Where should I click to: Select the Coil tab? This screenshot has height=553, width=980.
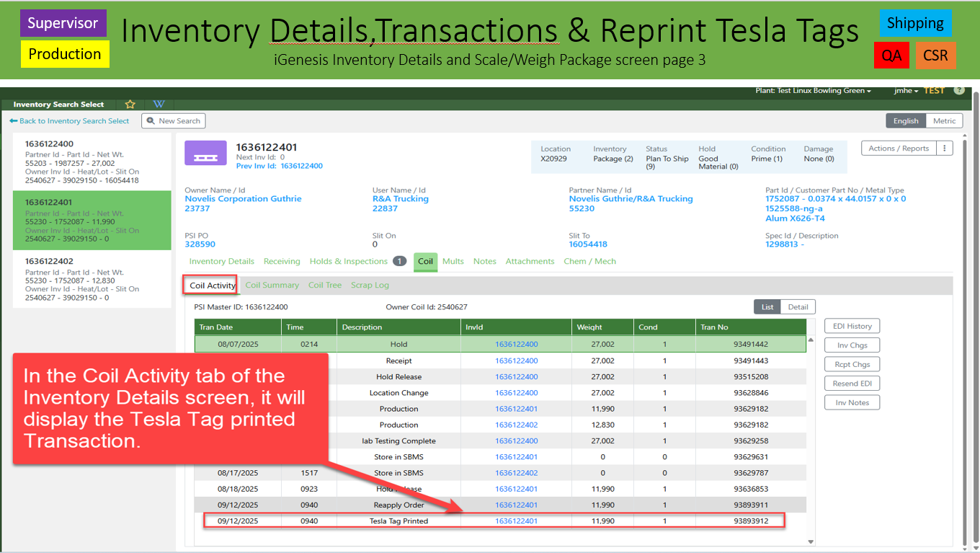click(426, 262)
